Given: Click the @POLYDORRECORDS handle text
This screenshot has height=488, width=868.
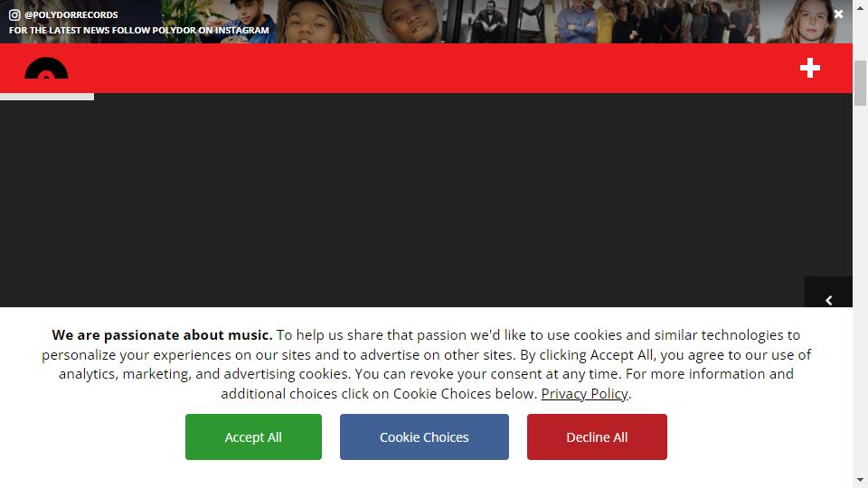Looking at the screenshot, I should pos(71,15).
